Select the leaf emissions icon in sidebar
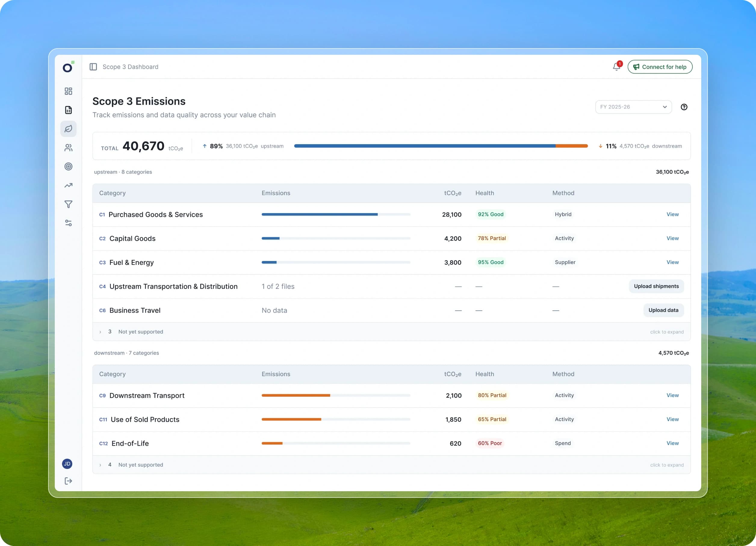This screenshot has height=546, width=756. tap(68, 129)
